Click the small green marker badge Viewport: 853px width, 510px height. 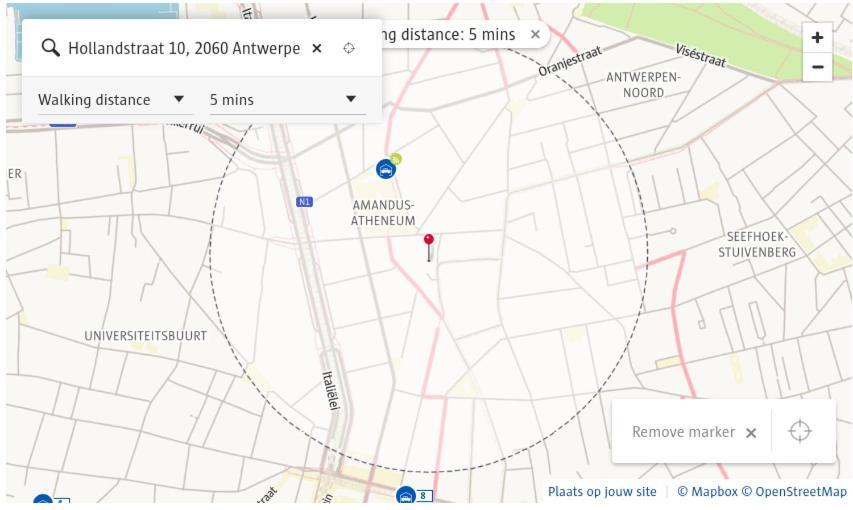pos(396,158)
